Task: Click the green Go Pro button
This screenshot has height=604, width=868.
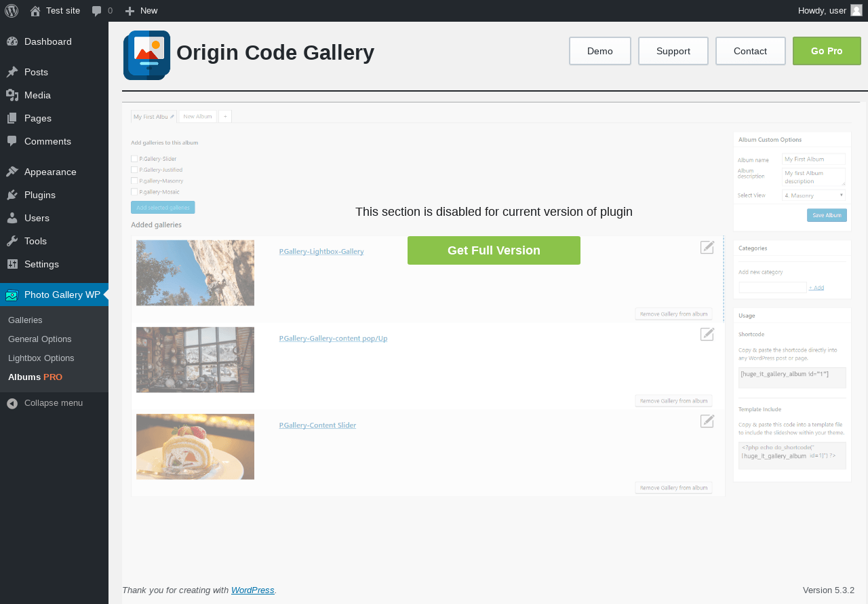Action: (x=827, y=51)
